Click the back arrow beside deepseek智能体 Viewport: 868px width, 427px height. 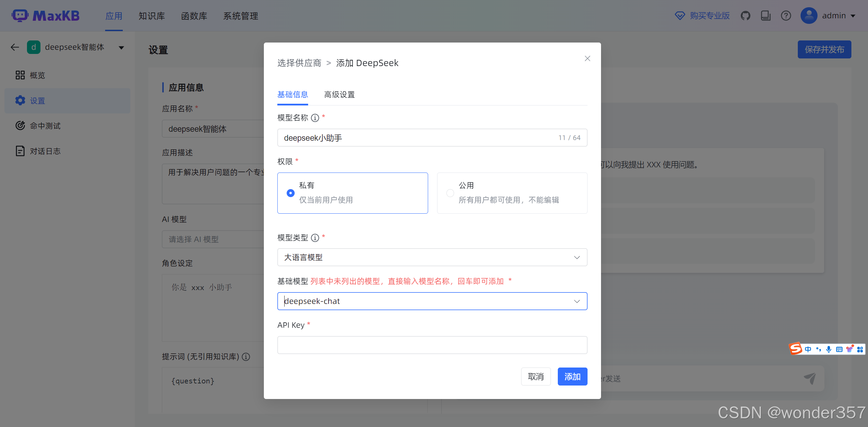[x=15, y=47]
